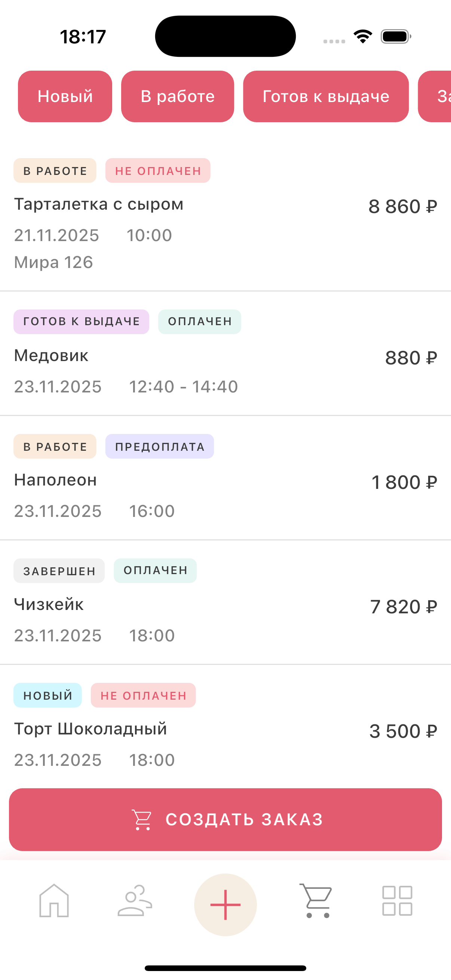Select the Наполеон order row
This screenshot has width=451, height=980.
225,483
